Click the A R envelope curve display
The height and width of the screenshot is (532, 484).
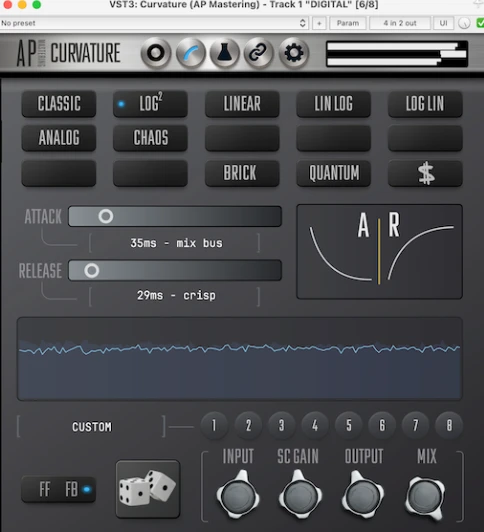click(380, 251)
